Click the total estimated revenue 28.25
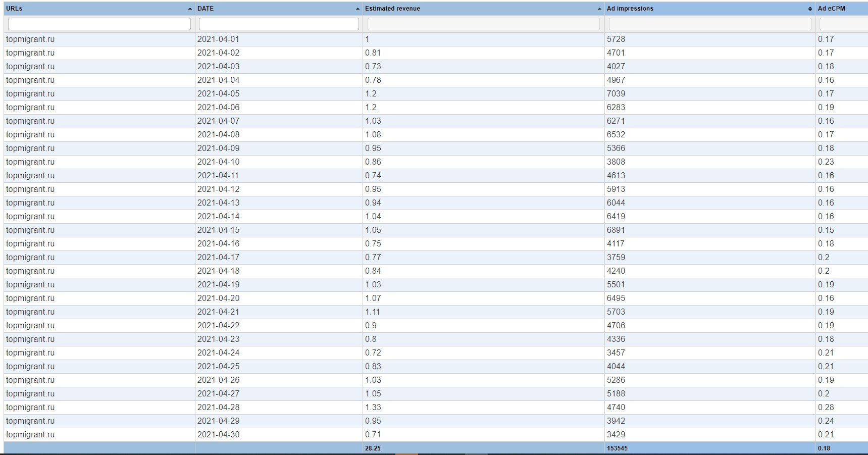This screenshot has width=868, height=455. tap(373, 448)
